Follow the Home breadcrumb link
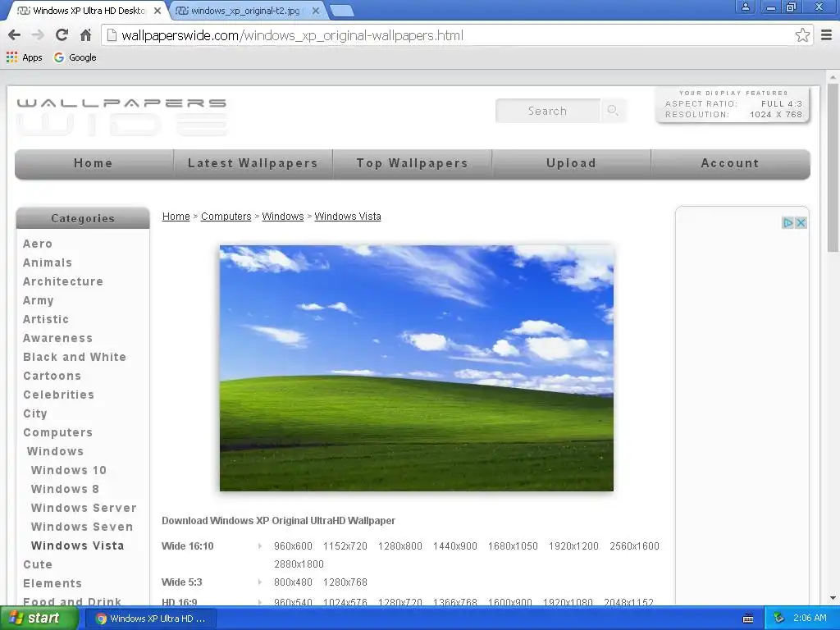 pos(176,217)
